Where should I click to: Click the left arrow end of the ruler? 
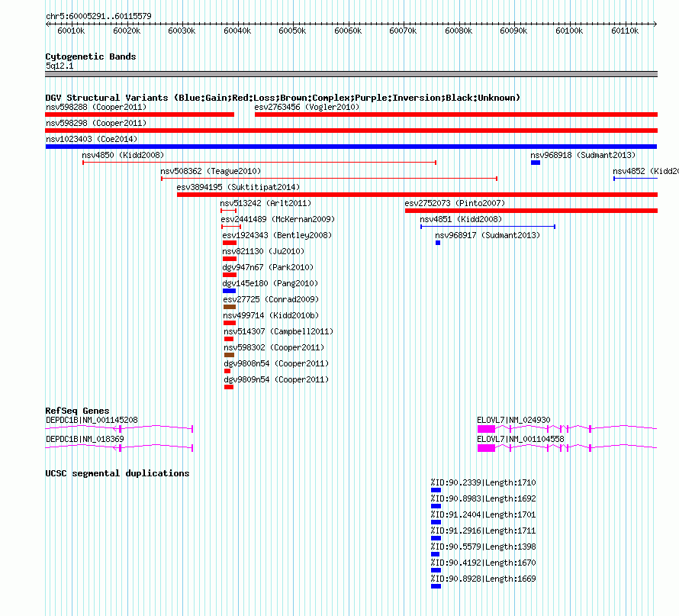[x=47, y=24]
